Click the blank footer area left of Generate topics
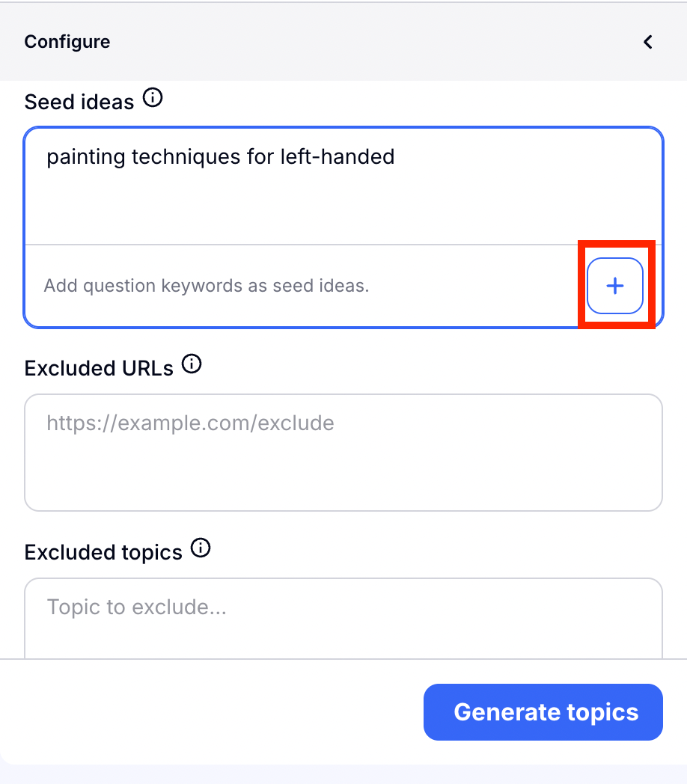Image resolution: width=687 pixels, height=784 pixels. [x=210, y=711]
